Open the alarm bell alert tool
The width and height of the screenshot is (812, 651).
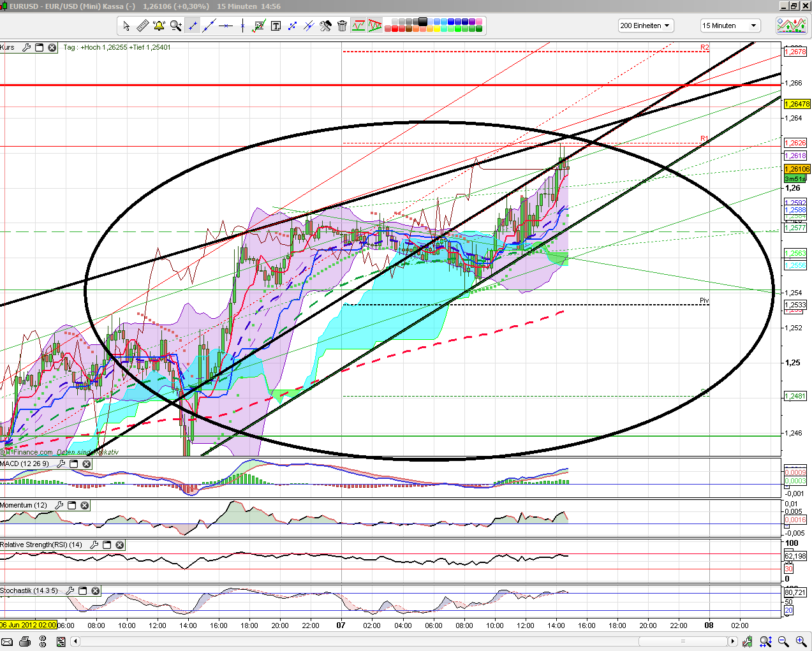(x=159, y=26)
